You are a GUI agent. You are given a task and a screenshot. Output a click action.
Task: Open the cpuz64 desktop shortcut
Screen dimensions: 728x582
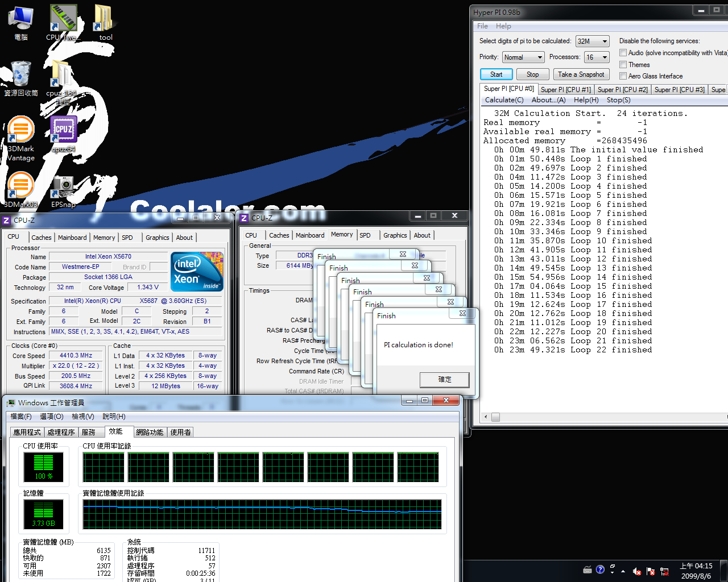coord(63,131)
